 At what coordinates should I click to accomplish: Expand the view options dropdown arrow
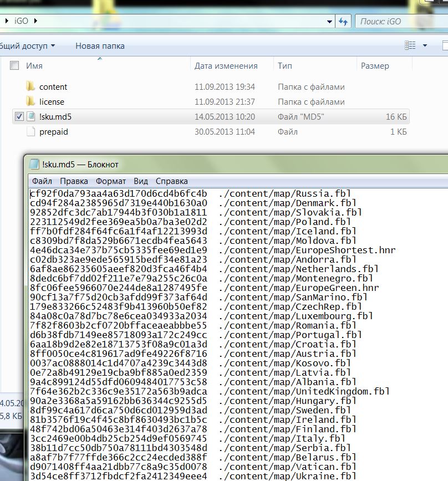click(425, 45)
